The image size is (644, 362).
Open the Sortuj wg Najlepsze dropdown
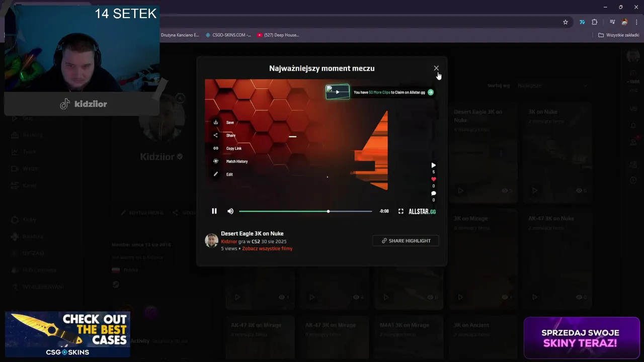552,85
